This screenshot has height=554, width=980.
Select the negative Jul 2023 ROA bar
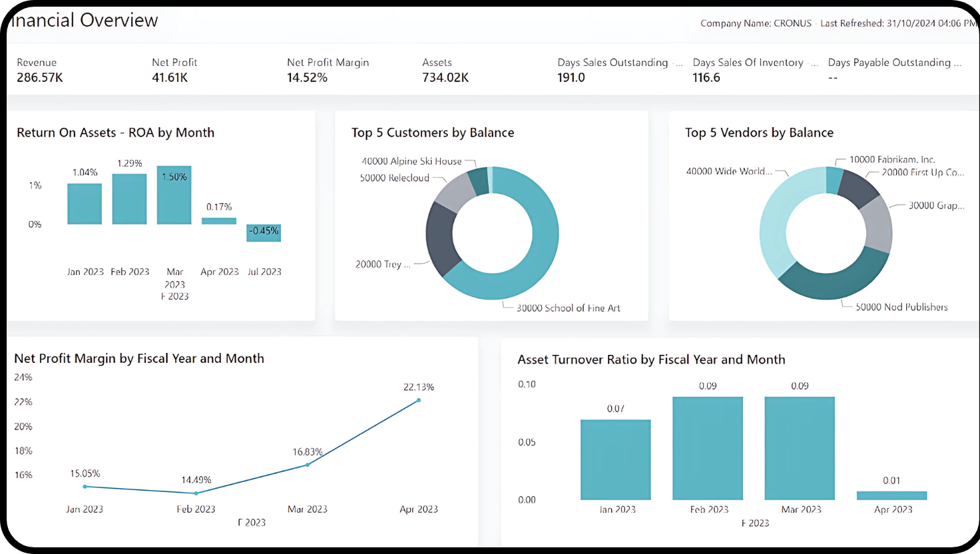(264, 232)
